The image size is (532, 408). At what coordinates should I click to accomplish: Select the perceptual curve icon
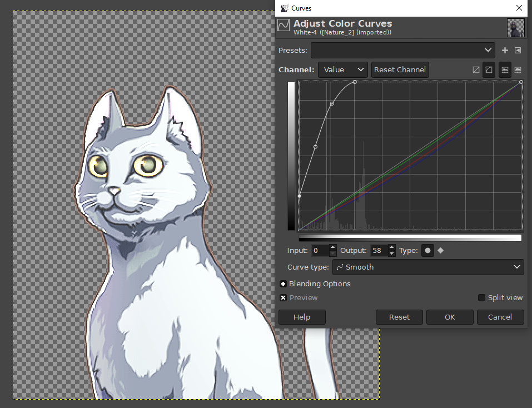(489, 69)
